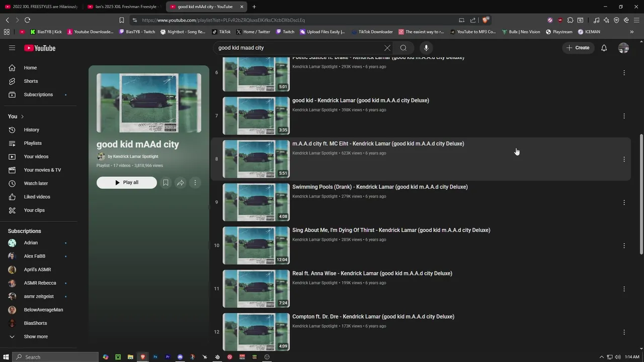Go back in browser
Screen dimensions: 644x362
(x=7, y=20)
